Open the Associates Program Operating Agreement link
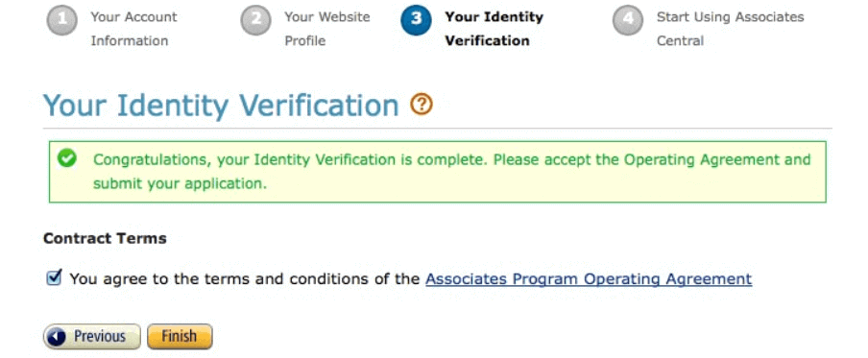The width and height of the screenshot is (868, 358). click(x=589, y=279)
